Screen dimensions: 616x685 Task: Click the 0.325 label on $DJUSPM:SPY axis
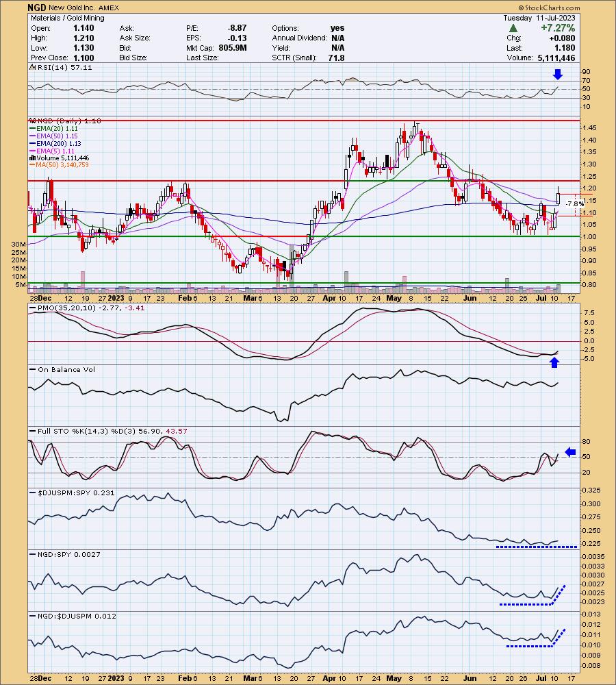tap(593, 490)
